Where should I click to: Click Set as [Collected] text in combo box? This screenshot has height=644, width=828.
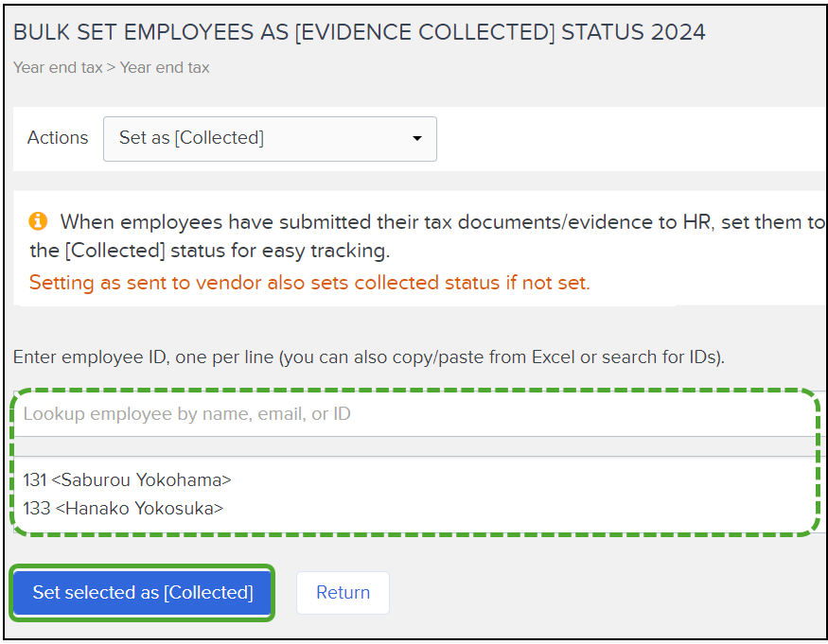coord(191,138)
